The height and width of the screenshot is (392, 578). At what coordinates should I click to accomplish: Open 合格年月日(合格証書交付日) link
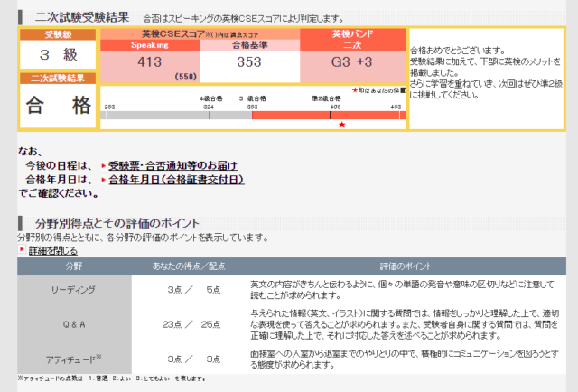click(176, 180)
